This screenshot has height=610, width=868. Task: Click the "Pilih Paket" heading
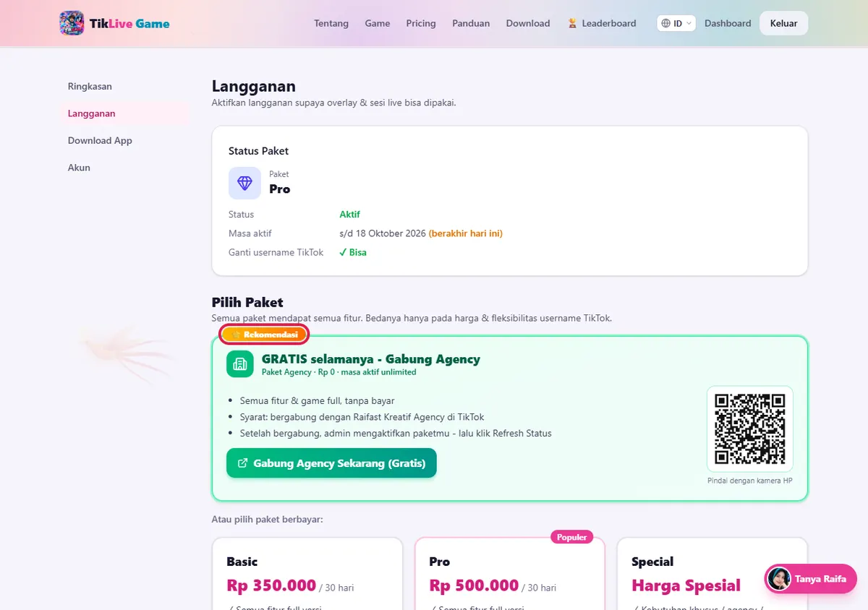click(247, 302)
